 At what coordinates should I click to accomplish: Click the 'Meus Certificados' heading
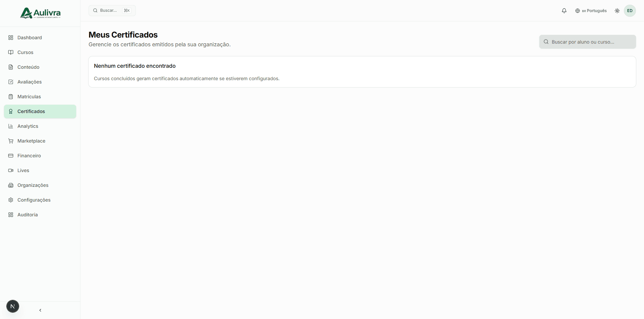pos(123,35)
